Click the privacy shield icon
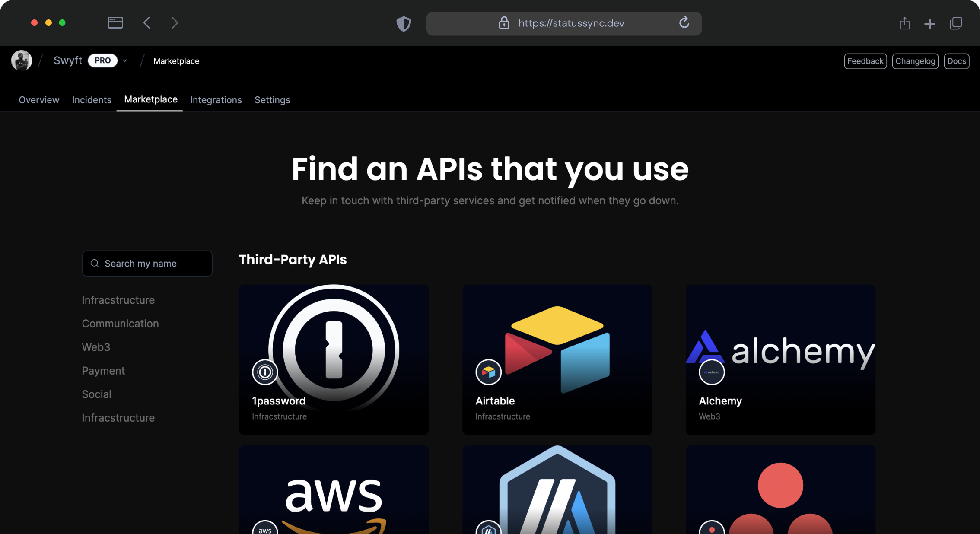This screenshot has width=980, height=534. pos(404,23)
